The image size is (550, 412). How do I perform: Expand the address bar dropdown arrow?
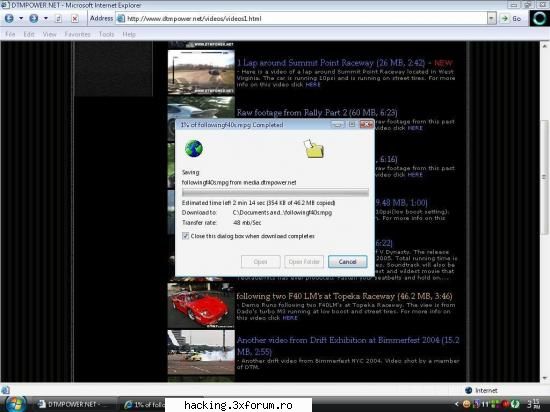[x=491, y=19]
